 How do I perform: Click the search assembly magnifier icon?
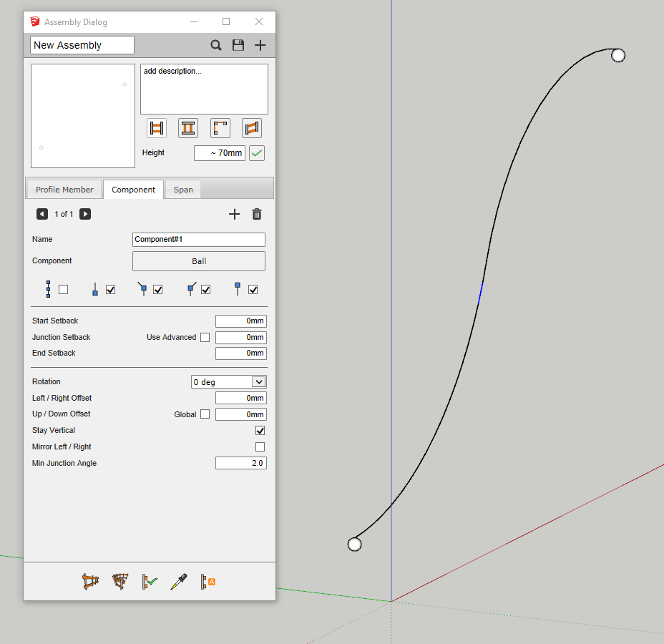[x=216, y=45]
